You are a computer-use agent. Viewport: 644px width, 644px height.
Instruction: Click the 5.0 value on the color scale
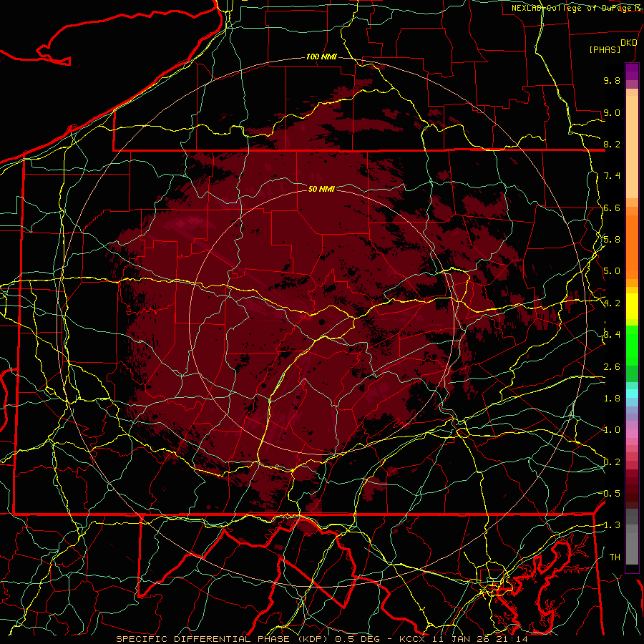tap(612, 271)
